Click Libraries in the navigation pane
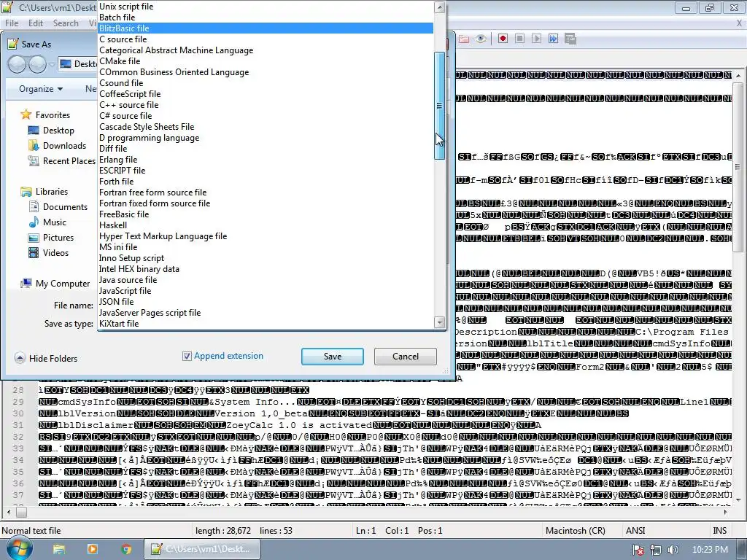 (x=52, y=192)
